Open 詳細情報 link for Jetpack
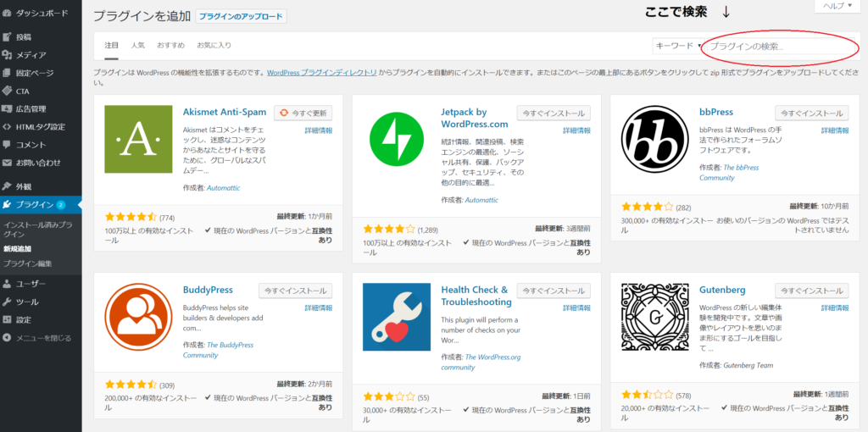The height and width of the screenshot is (432, 868). pos(576,130)
